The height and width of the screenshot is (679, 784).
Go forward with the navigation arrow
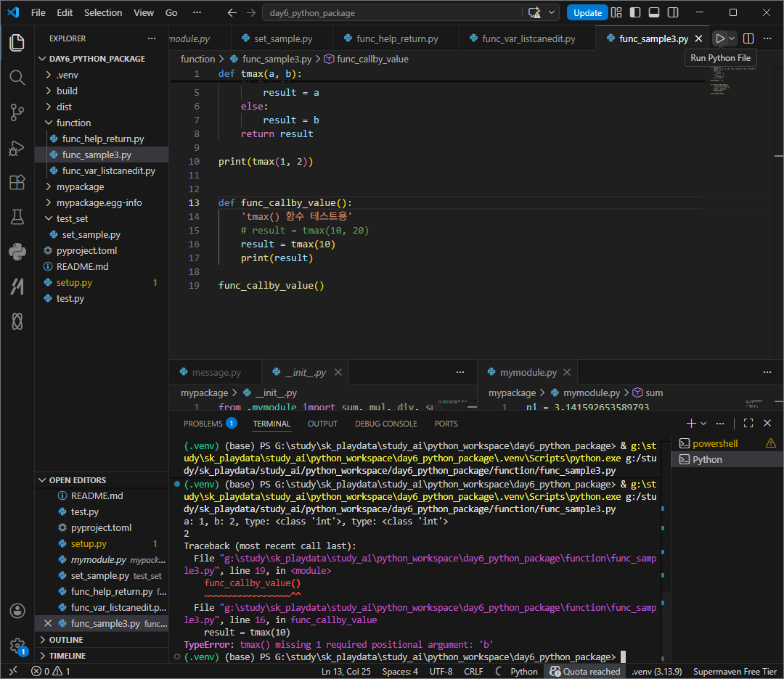251,12
